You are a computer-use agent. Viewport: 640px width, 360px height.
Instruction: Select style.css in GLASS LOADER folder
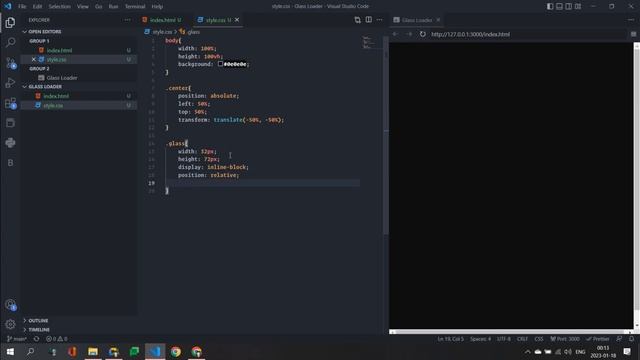tap(53, 105)
